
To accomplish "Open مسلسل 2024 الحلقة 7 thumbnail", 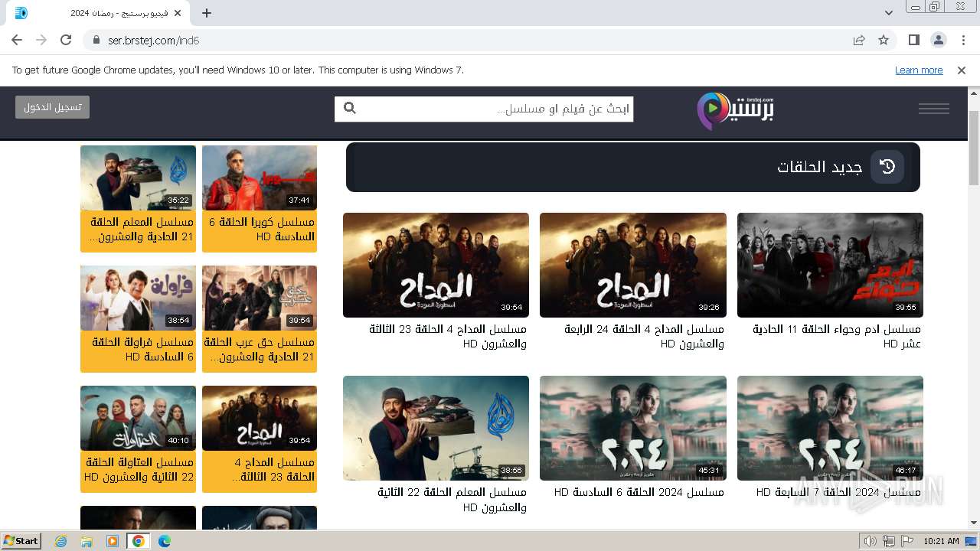I will [x=830, y=428].
